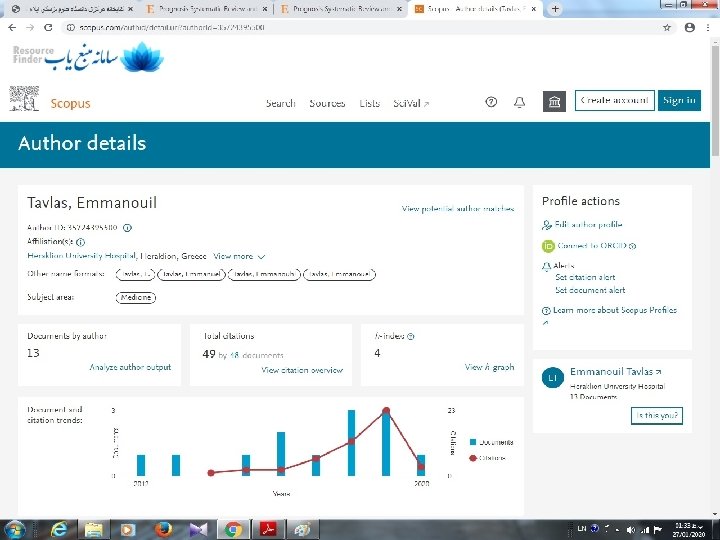The width and height of the screenshot is (720, 540).
Task: Click Set citation alert link
Action: tap(585, 277)
